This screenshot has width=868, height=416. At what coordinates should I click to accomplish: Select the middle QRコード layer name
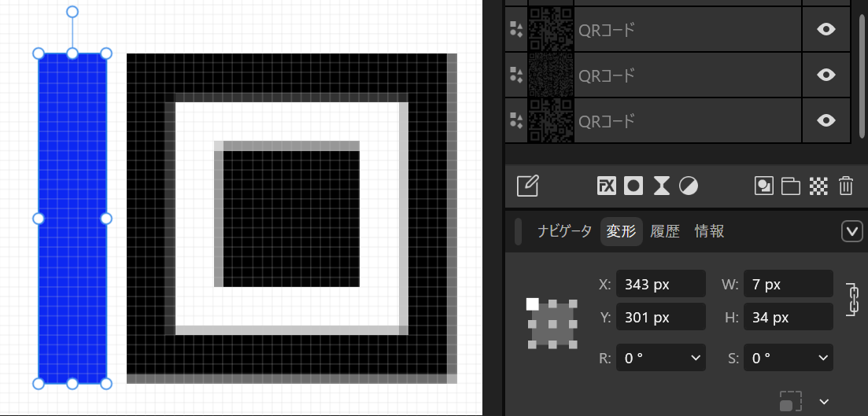606,75
